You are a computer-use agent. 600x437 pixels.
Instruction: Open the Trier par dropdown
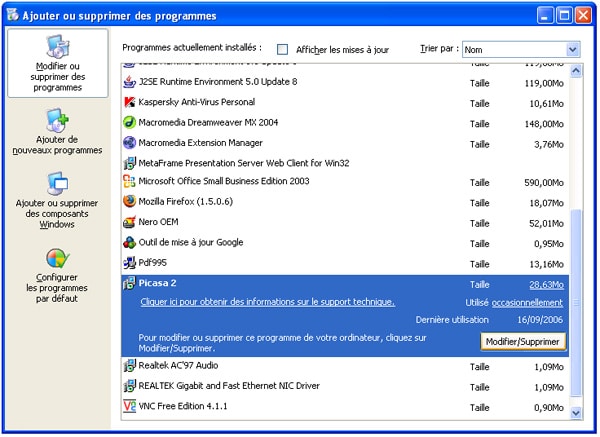521,50
